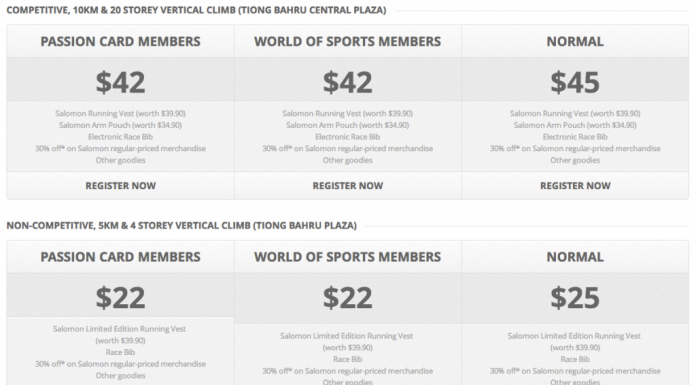Click the $25 non-competitive Normal price
Screen dimensions: 696x385
tap(575, 298)
